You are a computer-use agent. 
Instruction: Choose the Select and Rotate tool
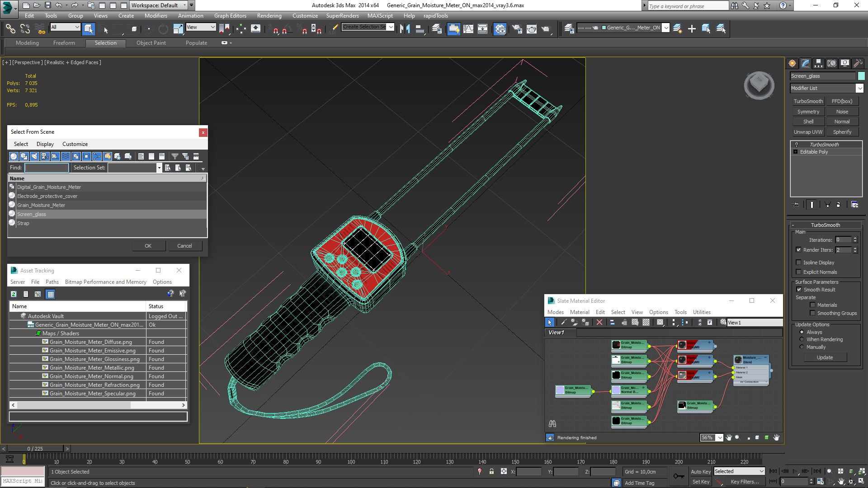pyautogui.click(x=163, y=29)
